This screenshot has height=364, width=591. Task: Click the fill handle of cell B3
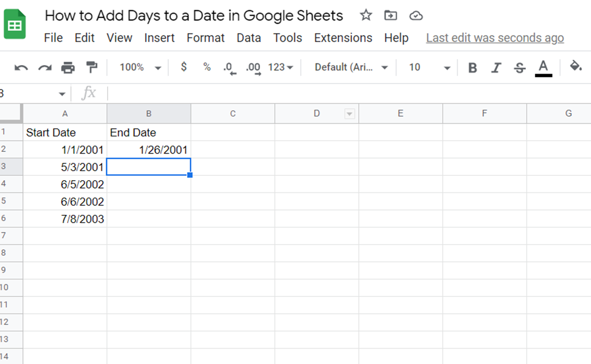click(x=190, y=175)
